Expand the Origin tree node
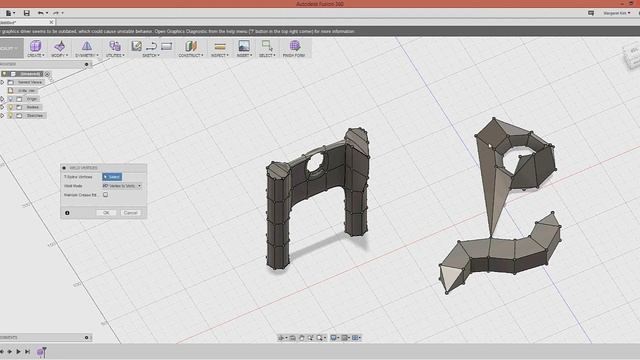The height and width of the screenshot is (360, 640). tap(2, 99)
